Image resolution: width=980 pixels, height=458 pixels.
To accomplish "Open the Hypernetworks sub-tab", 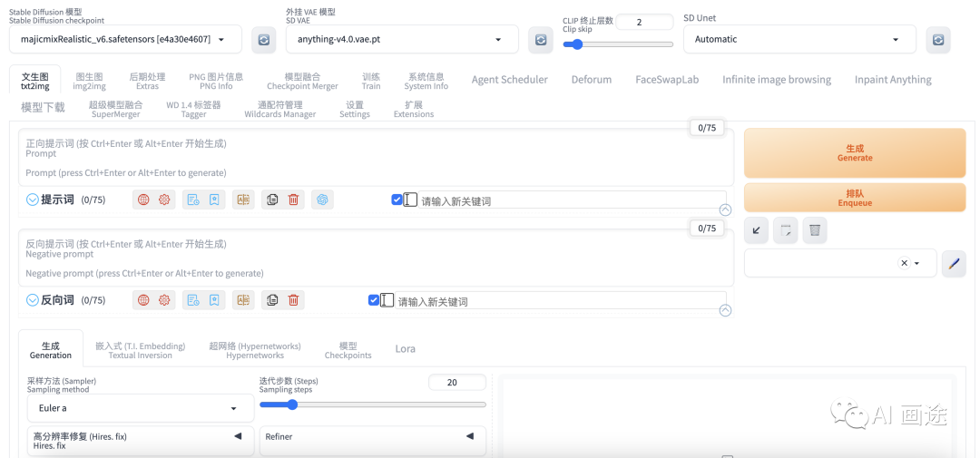I will (x=255, y=351).
